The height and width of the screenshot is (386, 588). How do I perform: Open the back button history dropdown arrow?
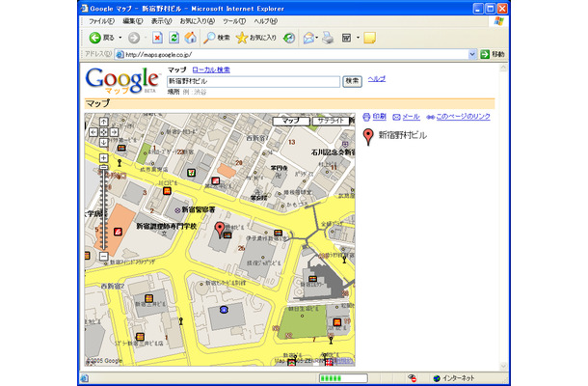[120, 38]
